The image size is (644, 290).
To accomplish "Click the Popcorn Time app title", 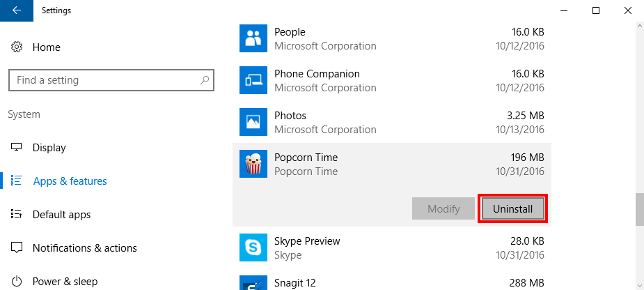I will 306,157.
